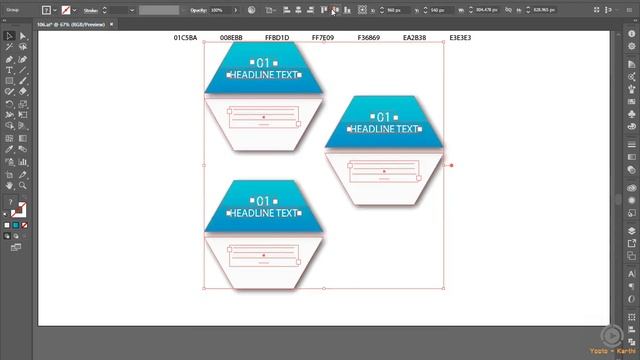Open the Fill color dropdown arrow
Image resolution: width=640 pixels, height=360 pixels.
pyautogui.click(x=55, y=10)
